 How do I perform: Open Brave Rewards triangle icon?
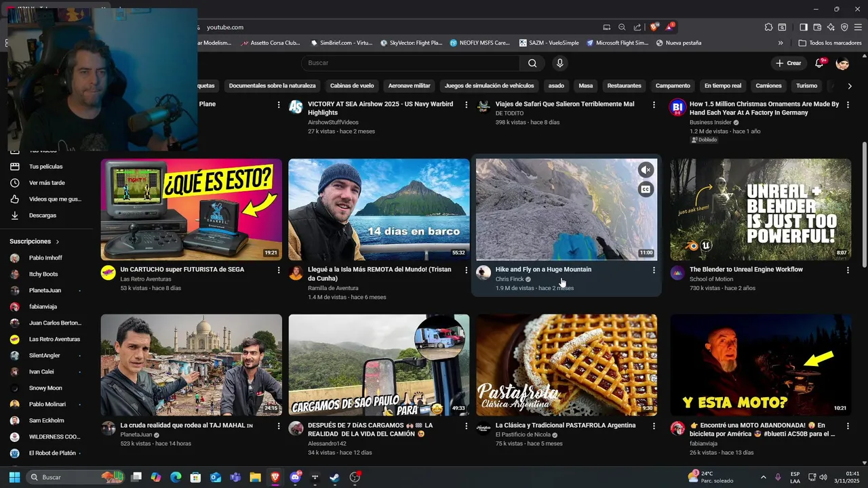[670, 27]
